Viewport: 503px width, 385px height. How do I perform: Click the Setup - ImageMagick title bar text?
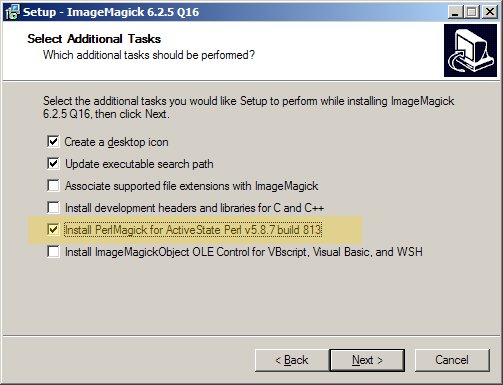coord(111,12)
